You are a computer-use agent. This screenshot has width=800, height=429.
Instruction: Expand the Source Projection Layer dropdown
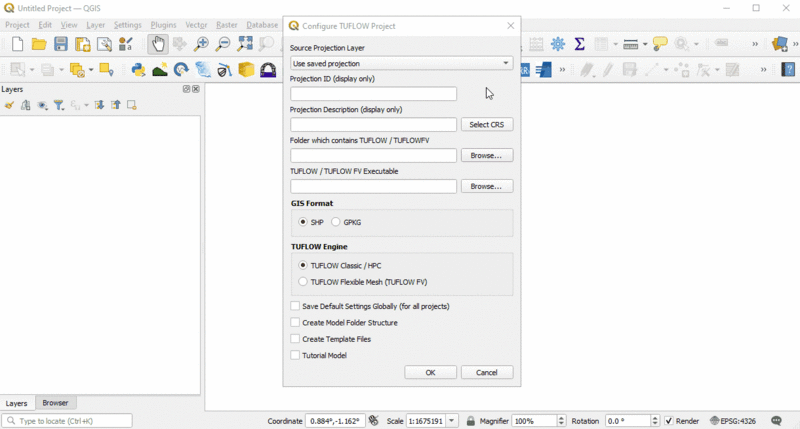(x=506, y=64)
